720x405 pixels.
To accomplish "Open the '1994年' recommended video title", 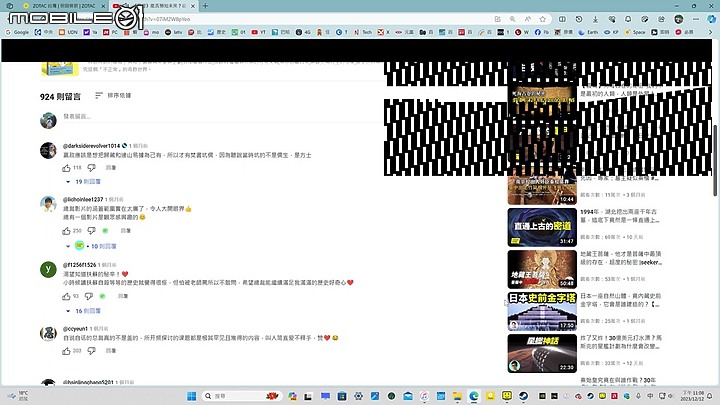I will (x=620, y=216).
